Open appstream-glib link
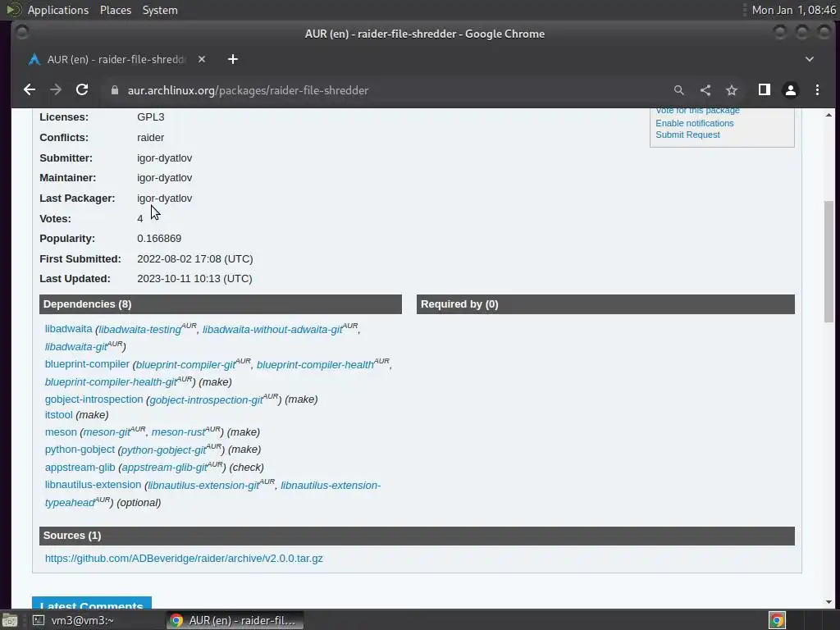Screen dimensions: 840x630 click(80, 467)
